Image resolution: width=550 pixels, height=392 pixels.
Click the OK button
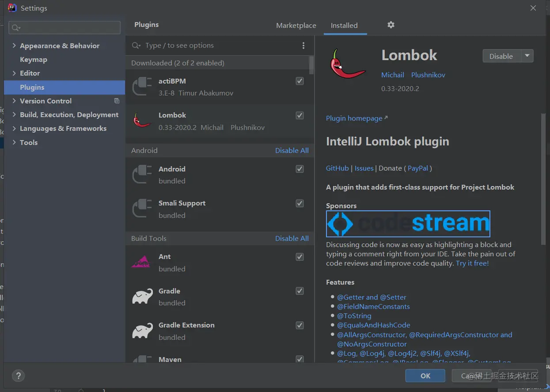425,376
